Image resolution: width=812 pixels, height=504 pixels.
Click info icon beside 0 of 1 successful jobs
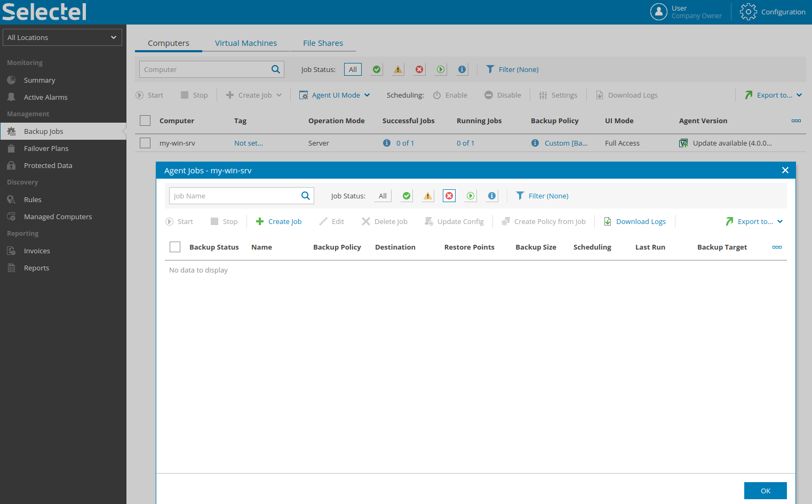click(387, 143)
